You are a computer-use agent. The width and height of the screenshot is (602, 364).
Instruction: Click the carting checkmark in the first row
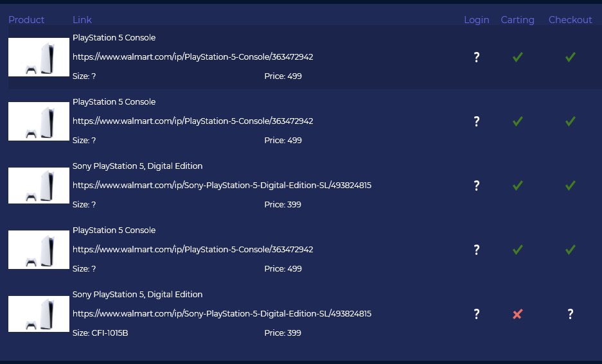518,57
